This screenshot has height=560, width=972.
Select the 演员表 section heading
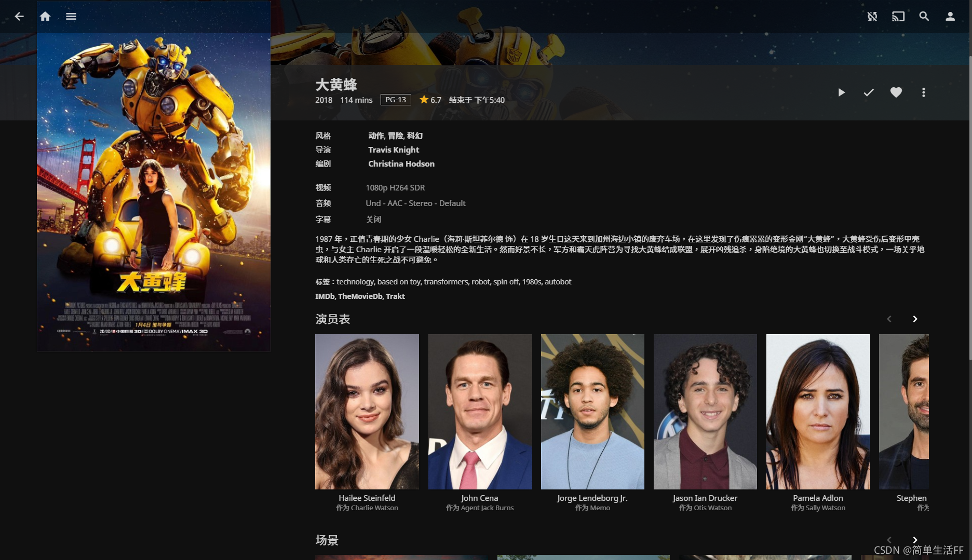[333, 319]
